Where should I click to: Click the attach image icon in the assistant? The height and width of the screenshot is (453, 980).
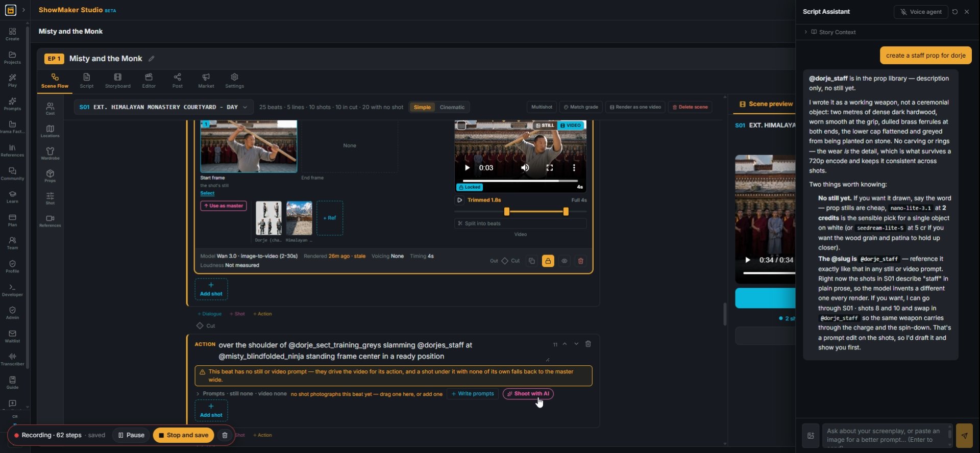click(x=811, y=435)
